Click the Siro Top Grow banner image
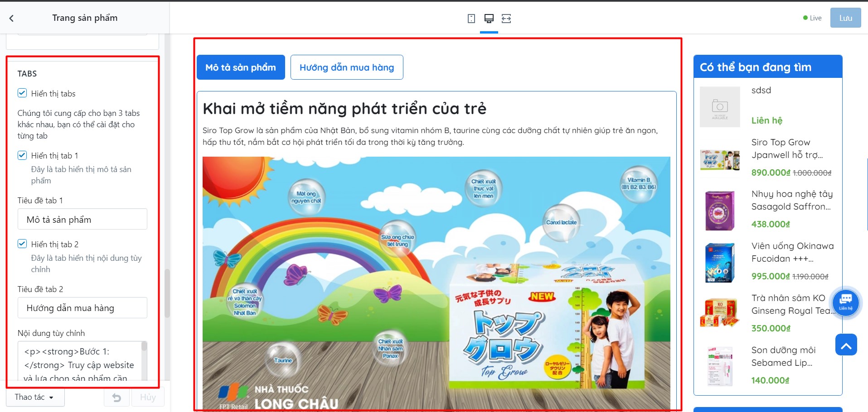The height and width of the screenshot is (412, 868). [436, 283]
